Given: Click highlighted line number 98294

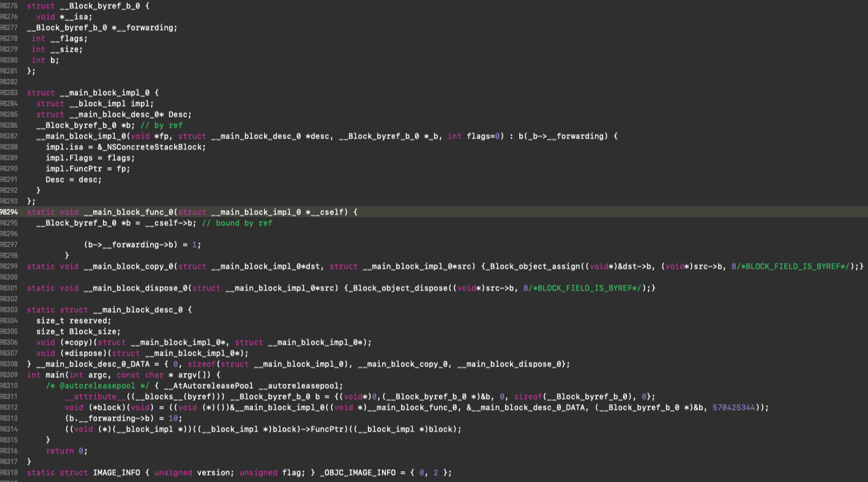Looking at the screenshot, I should [9, 212].
